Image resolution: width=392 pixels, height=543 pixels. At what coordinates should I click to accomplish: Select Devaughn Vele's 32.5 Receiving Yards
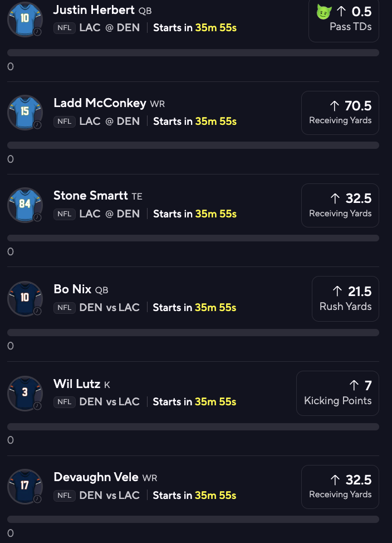pyautogui.click(x=340, y=486)
